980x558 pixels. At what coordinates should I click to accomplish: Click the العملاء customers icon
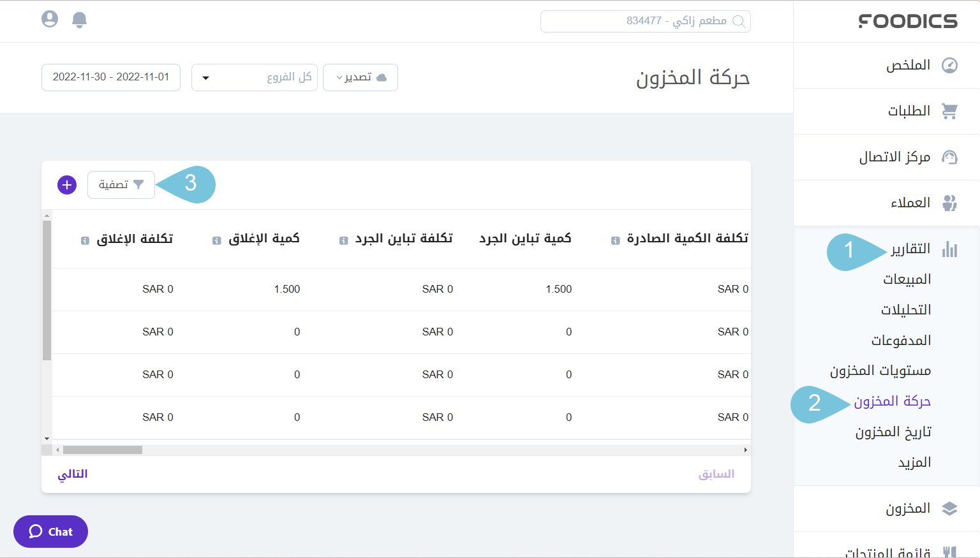(950, 203)
